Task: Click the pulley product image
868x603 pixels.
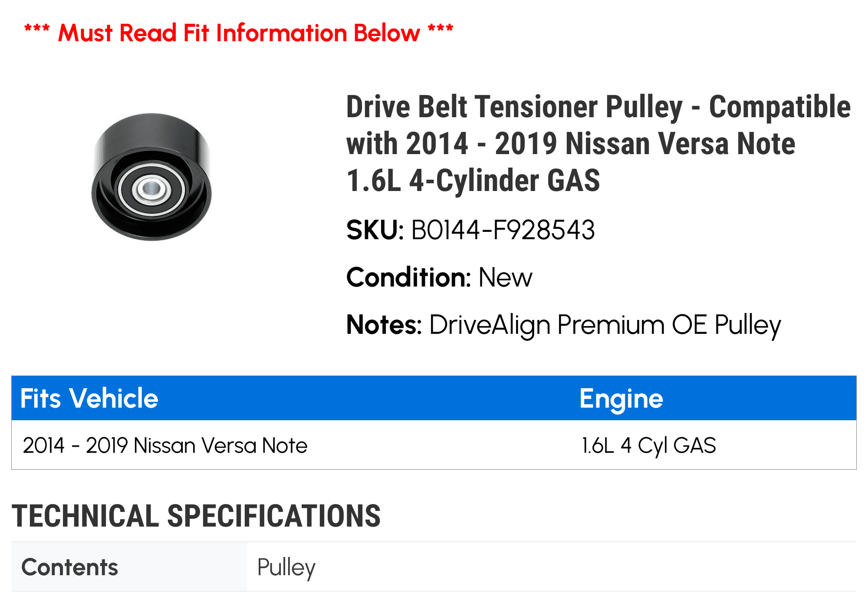Action: click(x=151, y=177)
